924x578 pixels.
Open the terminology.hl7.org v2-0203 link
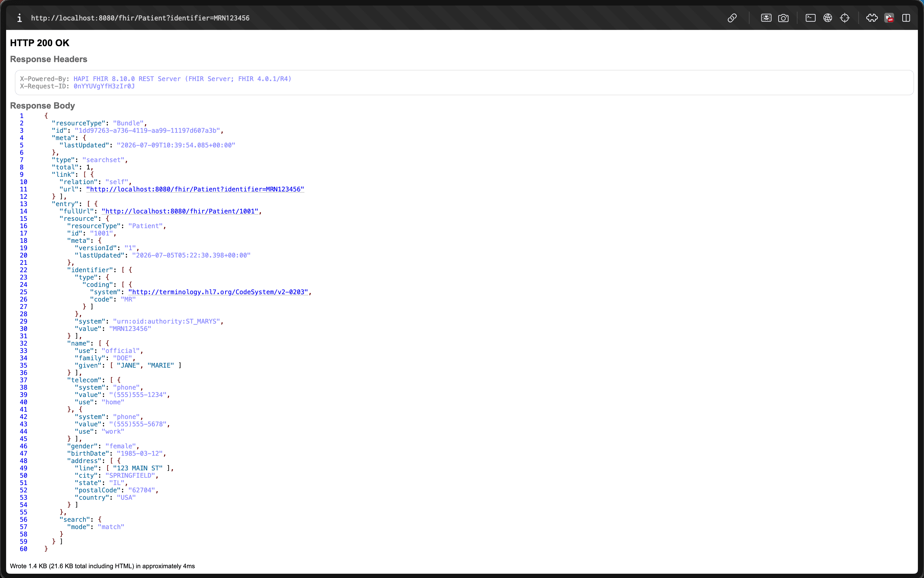click(218, 292)
